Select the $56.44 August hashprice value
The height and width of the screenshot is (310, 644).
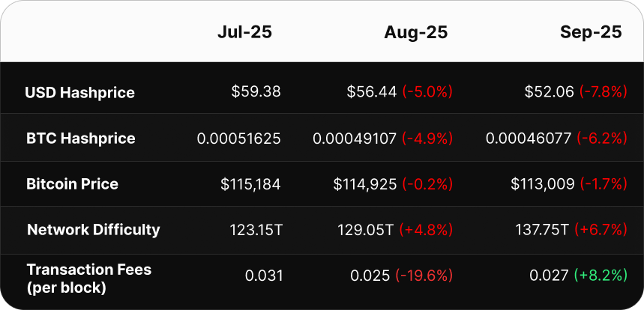point(371,92)
